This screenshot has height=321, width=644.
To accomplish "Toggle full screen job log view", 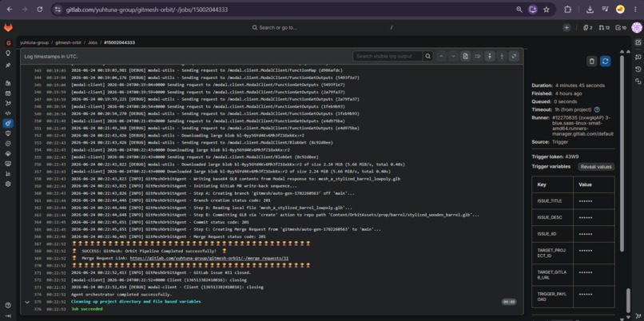I will (514, 56).
